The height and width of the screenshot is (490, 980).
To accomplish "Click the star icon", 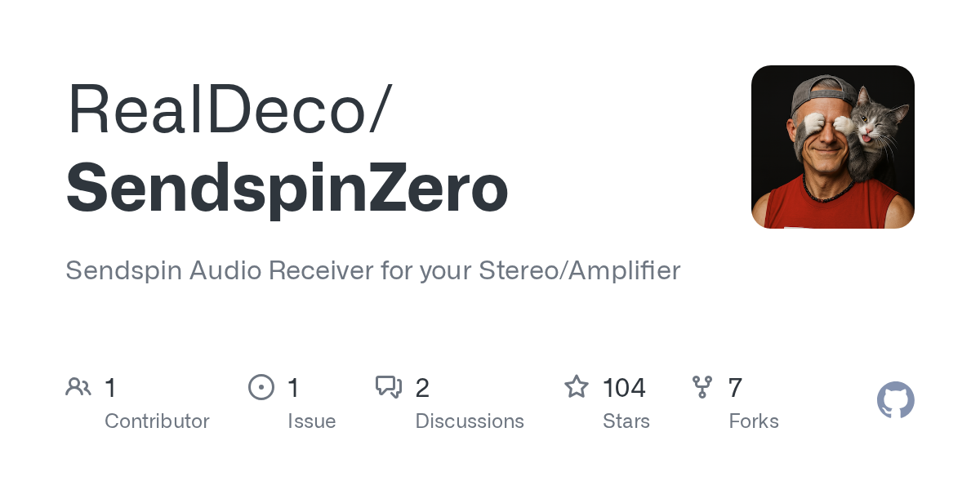I will coord(577,387).
